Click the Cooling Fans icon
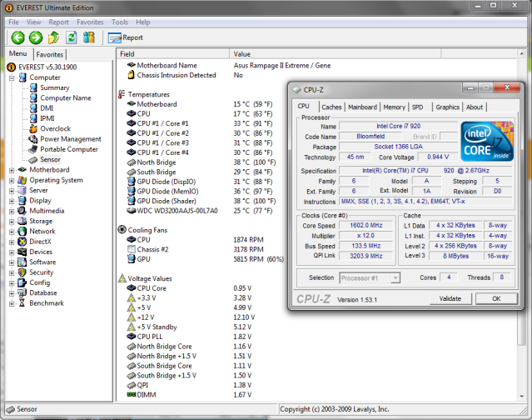This screenshot has width=532, height=420. point(122,229)
